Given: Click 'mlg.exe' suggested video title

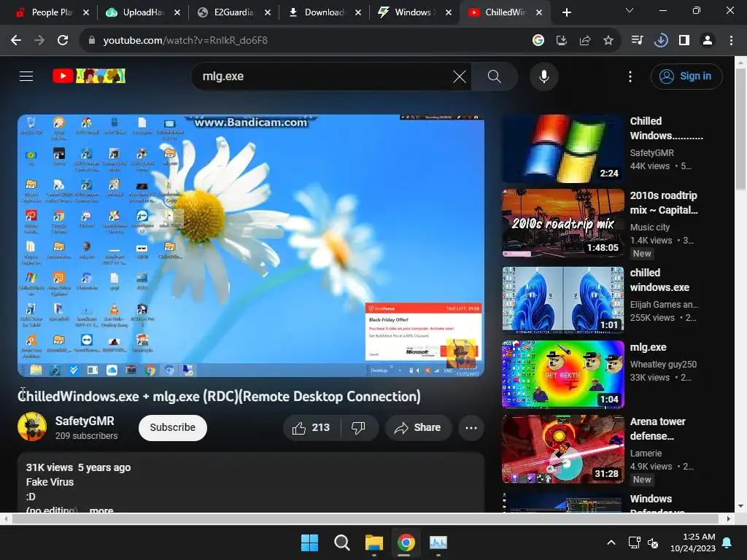Looking at the screenshot, I should (x=649, y=347).
